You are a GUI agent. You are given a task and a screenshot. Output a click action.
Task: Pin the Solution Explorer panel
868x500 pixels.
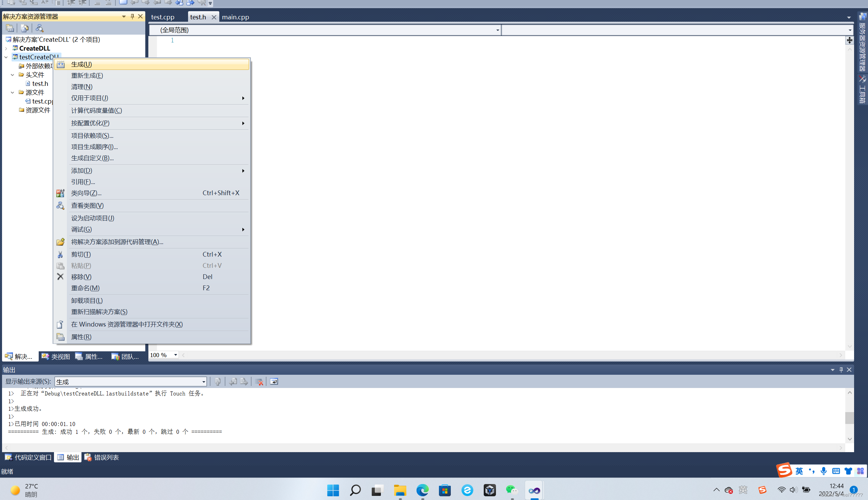click(x=132, y=16)
